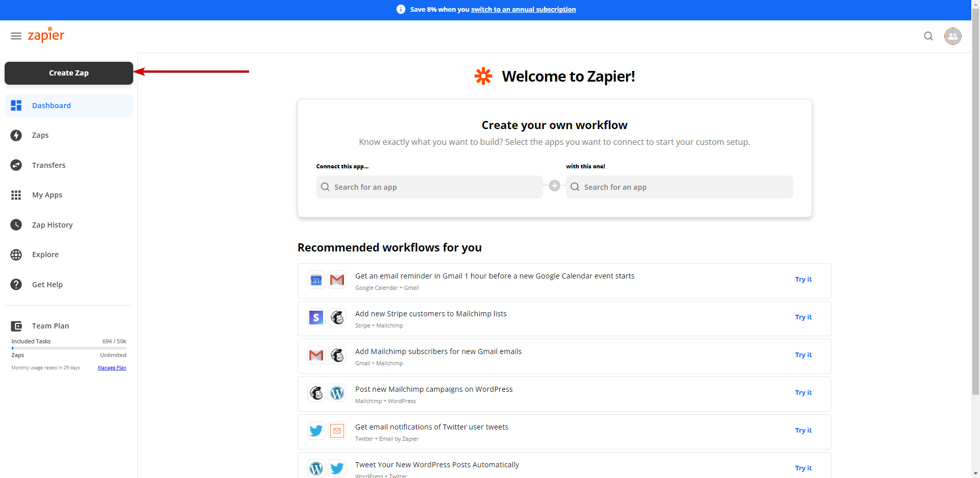Click the Create Zap button
The height and width of the screenshot is (478, 980).
click(x=69, y=73)
